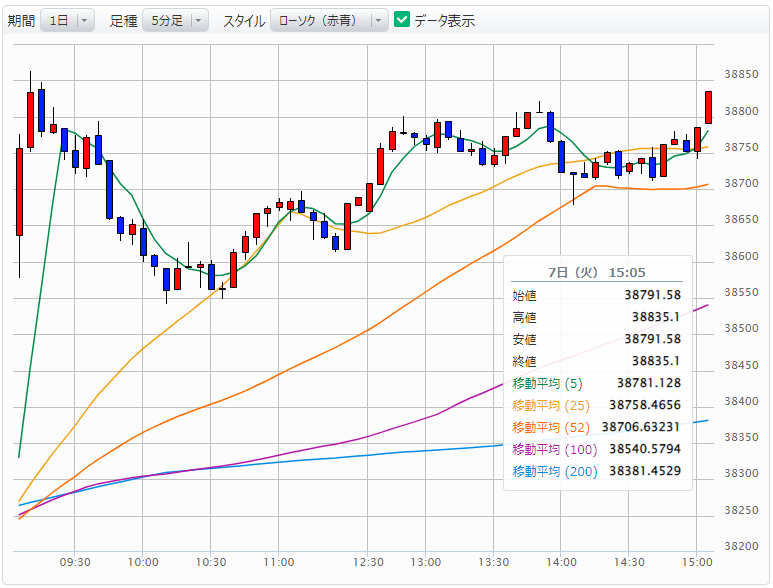Click the 15:00 label on time axis
This screenshot has height=588, width=773.
pos(696,562)
